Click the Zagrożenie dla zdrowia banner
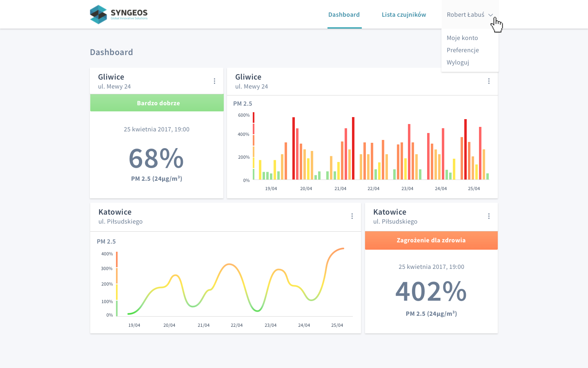Image resolution: width=588 pixels, height=368 pixels. point(431,240)
